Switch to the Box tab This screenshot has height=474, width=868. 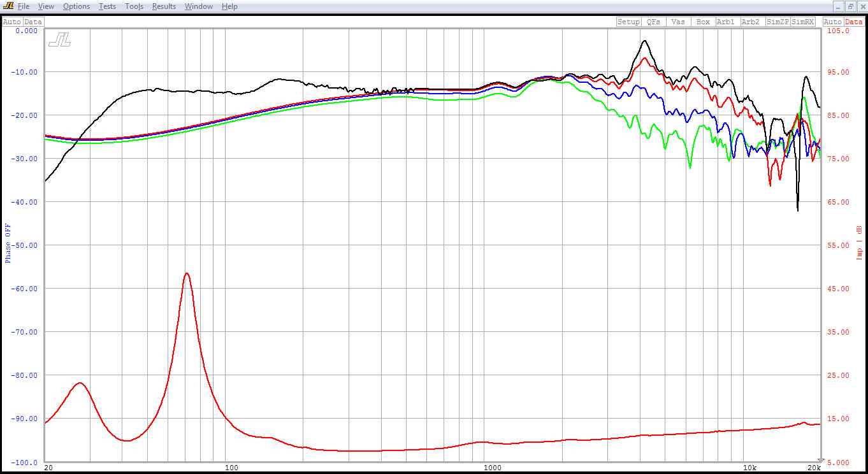click(x=703, y=22)
